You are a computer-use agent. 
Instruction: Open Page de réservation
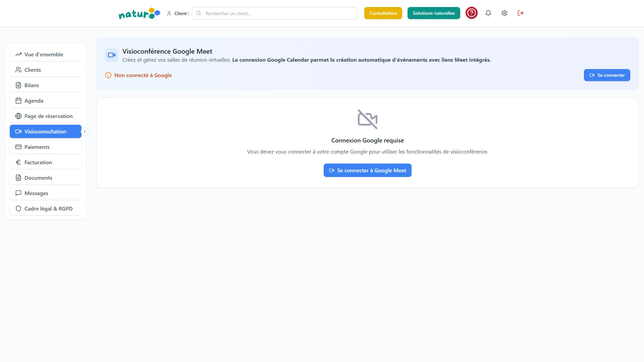(x=46, y=116)
